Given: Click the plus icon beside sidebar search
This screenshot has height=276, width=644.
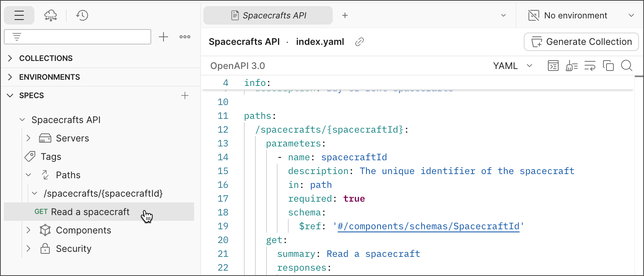Looking at the screenshot, I should pyautogui.click(x=163, y=37).
